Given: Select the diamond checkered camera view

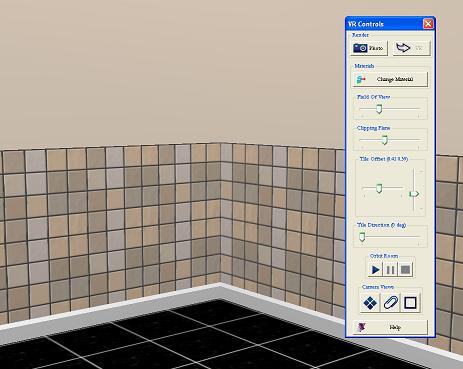Looking at the screenshot, I should pos(370,303).
